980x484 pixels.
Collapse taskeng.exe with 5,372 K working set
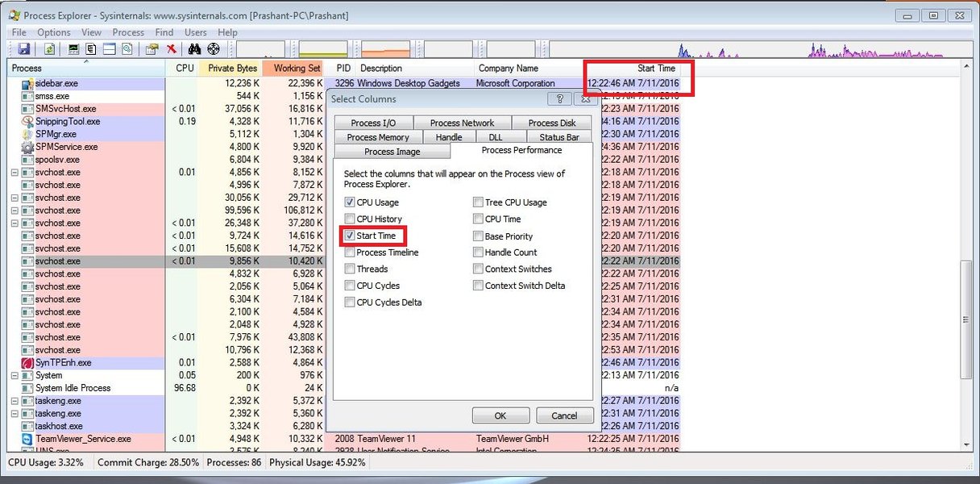(x=15, y=401)
